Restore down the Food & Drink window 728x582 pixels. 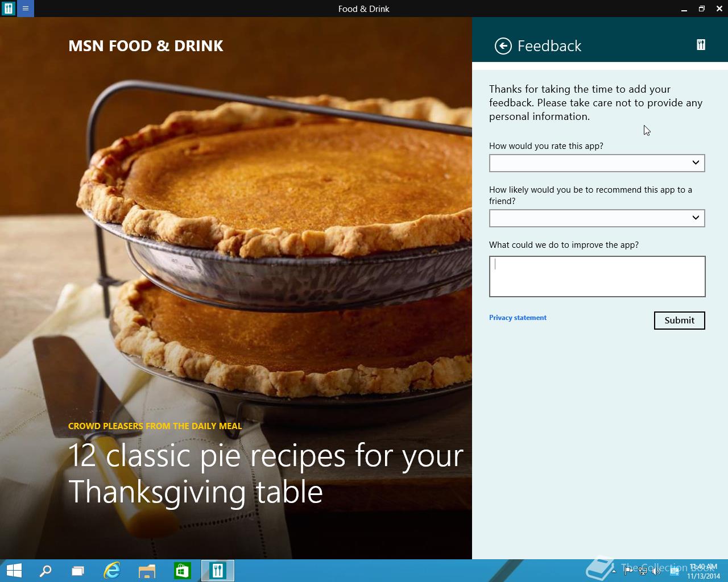702,9
